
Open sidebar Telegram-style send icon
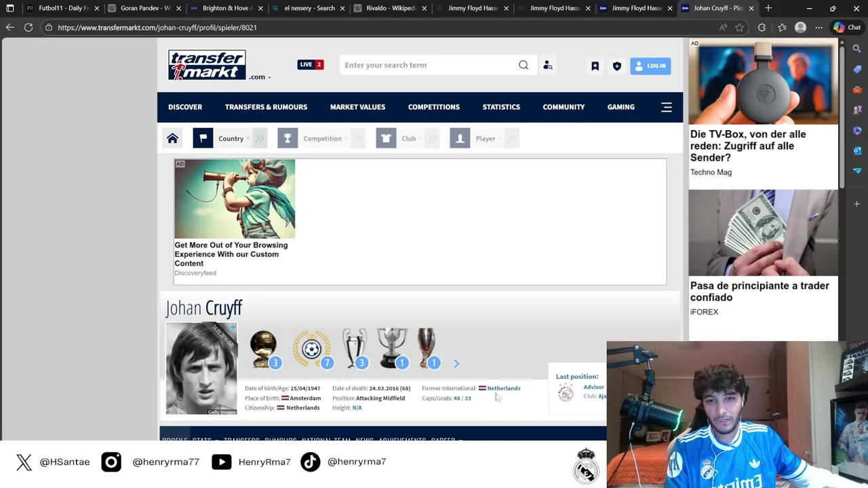(x=857, y=171)
